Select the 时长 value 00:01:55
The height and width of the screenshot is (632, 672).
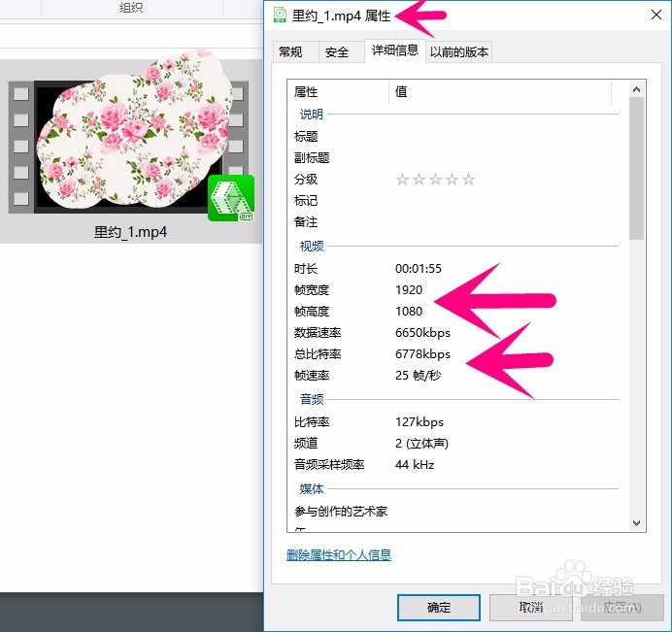point(419,269)
